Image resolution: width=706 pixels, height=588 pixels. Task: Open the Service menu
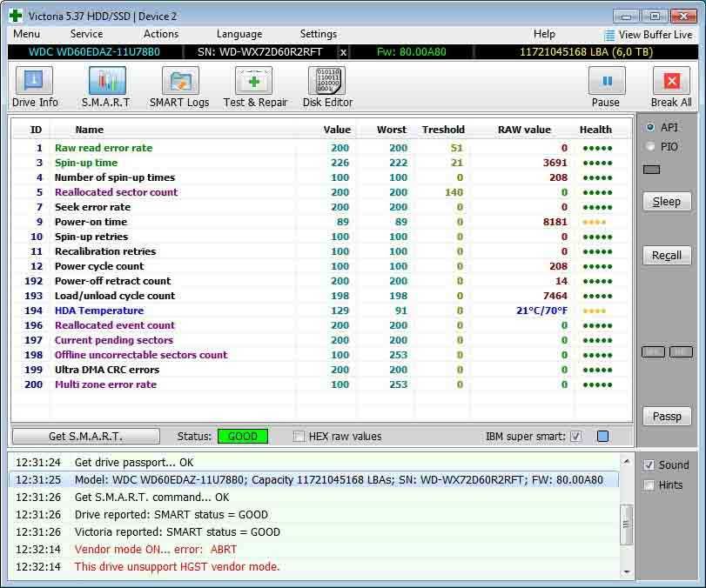click(86, 34)
